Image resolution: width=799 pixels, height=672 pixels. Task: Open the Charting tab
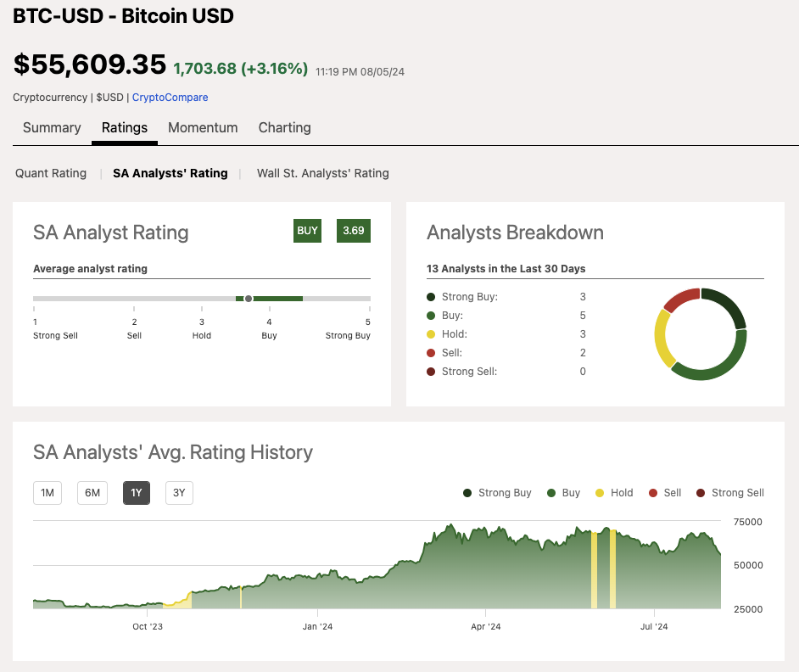tap(284, 128)
